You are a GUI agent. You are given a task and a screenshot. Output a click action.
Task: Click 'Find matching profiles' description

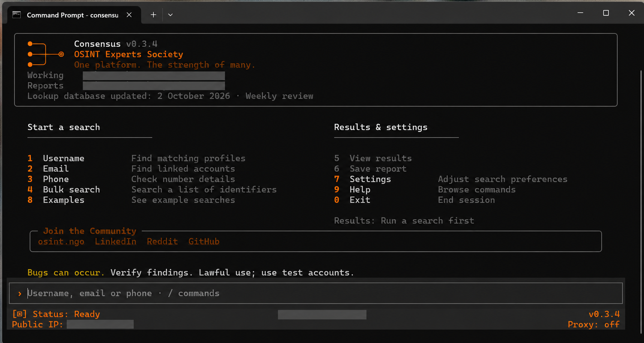(x=188, y=158)
